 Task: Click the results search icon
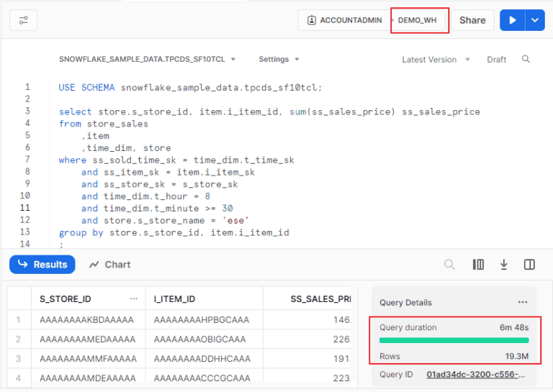point(449,264)
